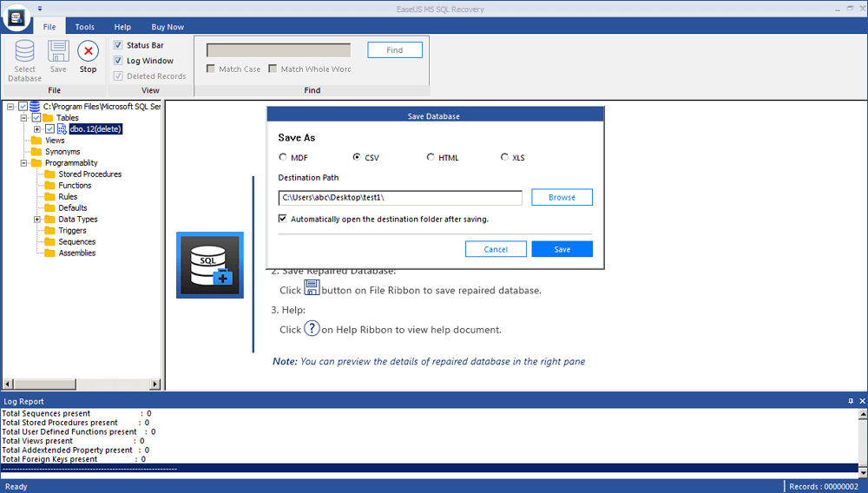This screenshot has height=493, width=868.
Task: Click the help question mark icon
Action: tap(312, 328)
